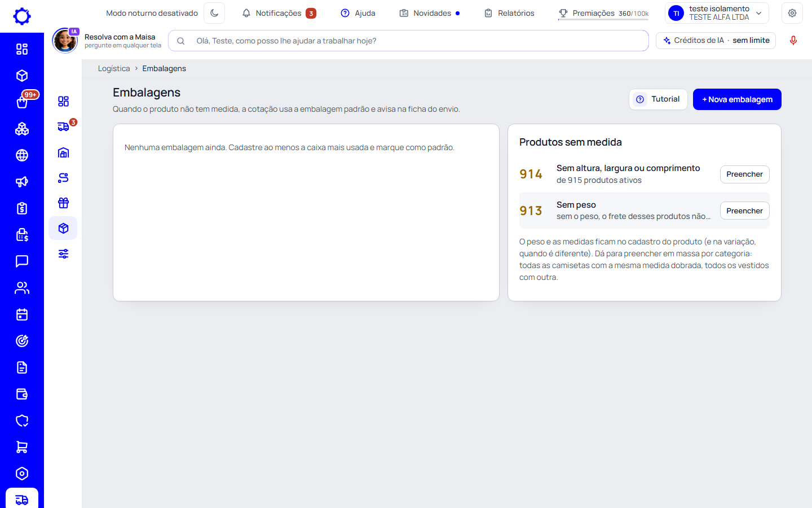Open the gift icon in logistics submenu

[x=63, y=203]
